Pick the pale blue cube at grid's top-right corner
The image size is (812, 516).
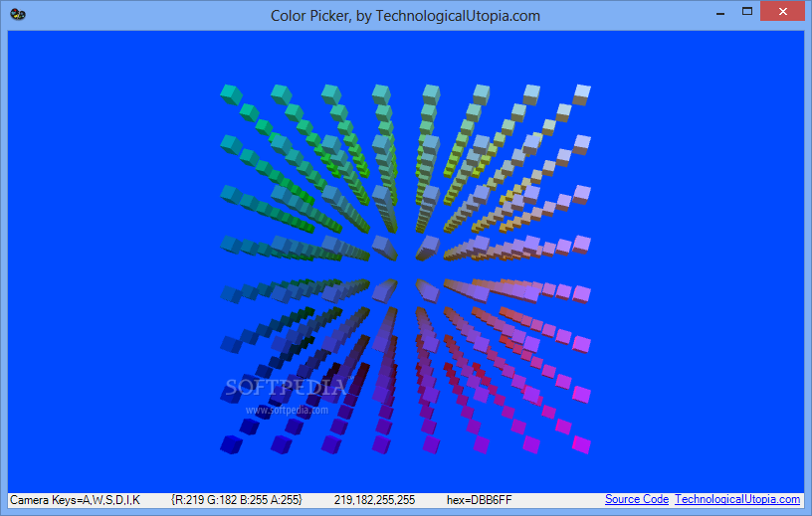582,94
